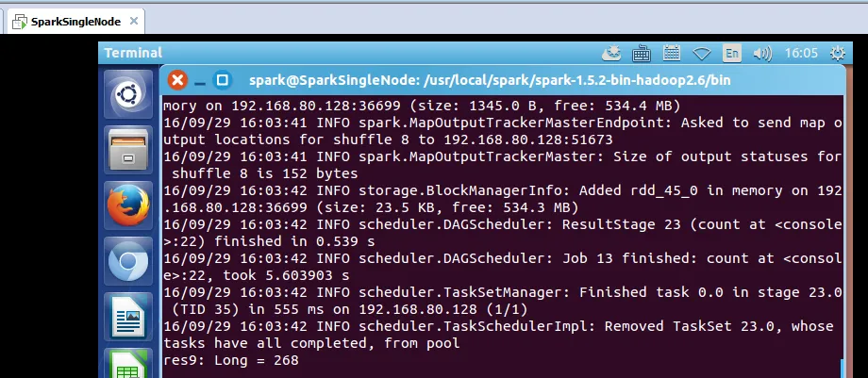Open the calendar indicator icon
Image resolution: width=868 pixels, height=378 pixels.
point(672,53)
